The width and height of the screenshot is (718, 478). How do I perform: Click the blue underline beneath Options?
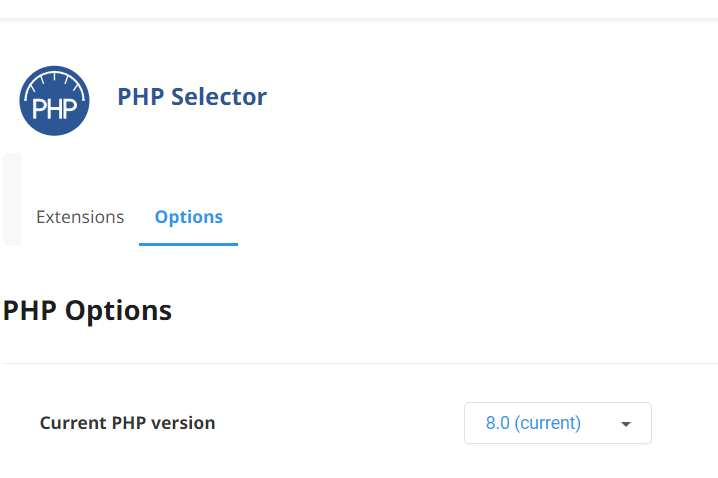click(x=189, y=244)
